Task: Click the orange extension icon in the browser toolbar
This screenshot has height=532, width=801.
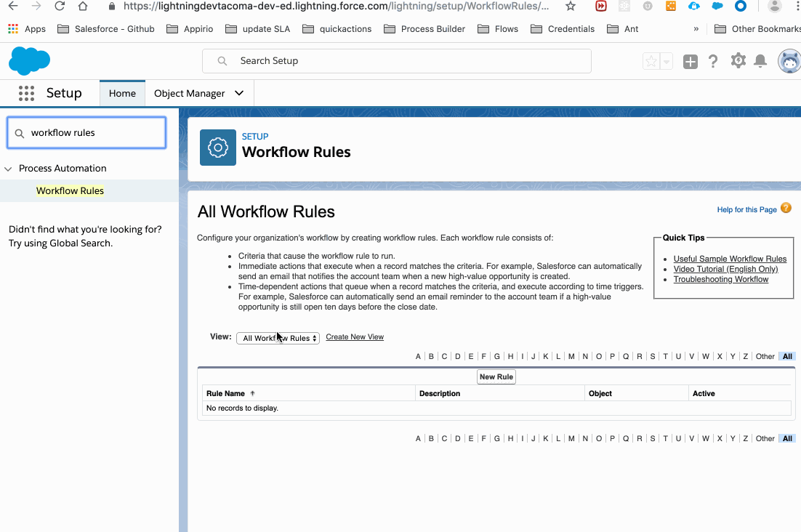Action: coord(671,6)
